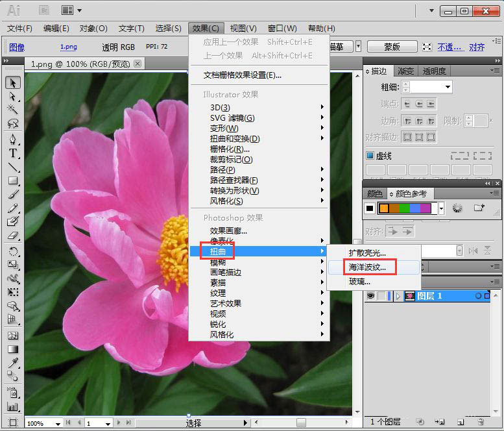Viewport: 504px width, 431px height.
Task: Click the green harmony color swatch
Action: point(405,208)
